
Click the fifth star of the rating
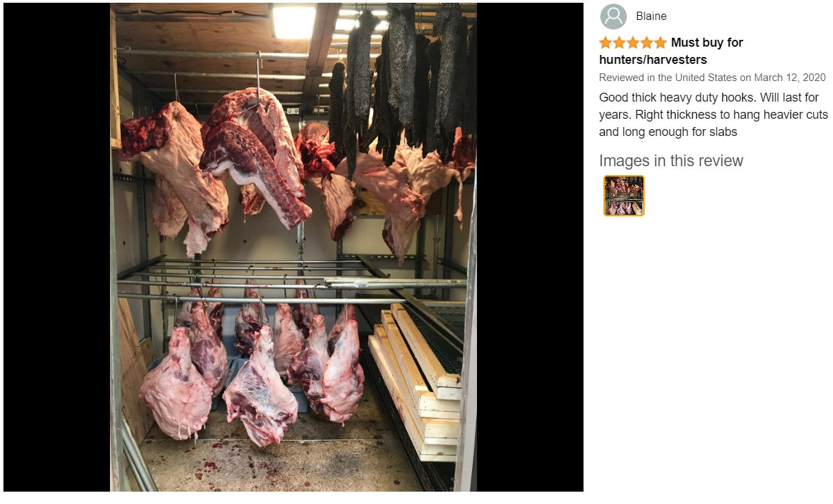[x=660, y=43]
